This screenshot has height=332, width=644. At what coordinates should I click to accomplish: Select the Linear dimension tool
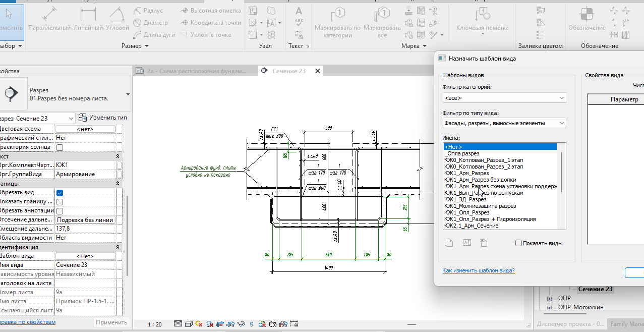(88, 19)
